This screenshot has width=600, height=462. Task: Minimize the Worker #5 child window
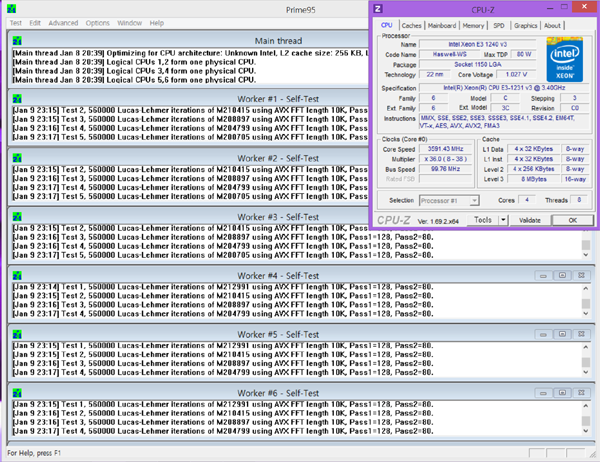(543, 335)
